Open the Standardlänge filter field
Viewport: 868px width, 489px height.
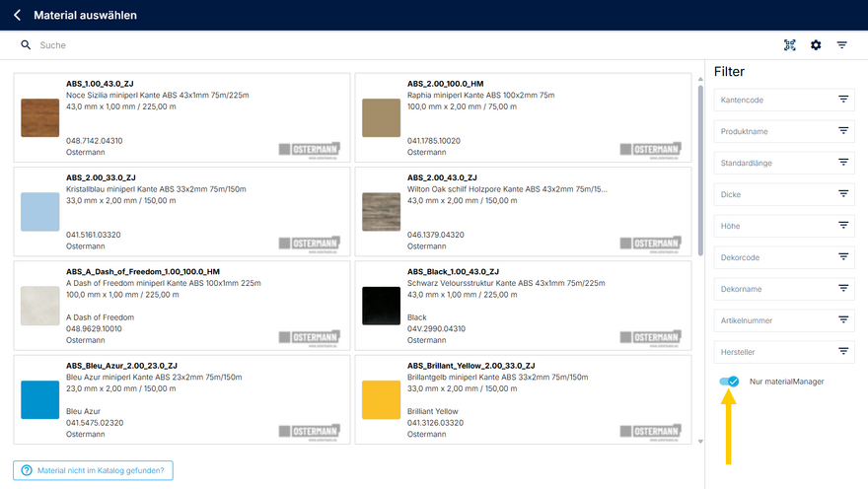pos(784,164)
